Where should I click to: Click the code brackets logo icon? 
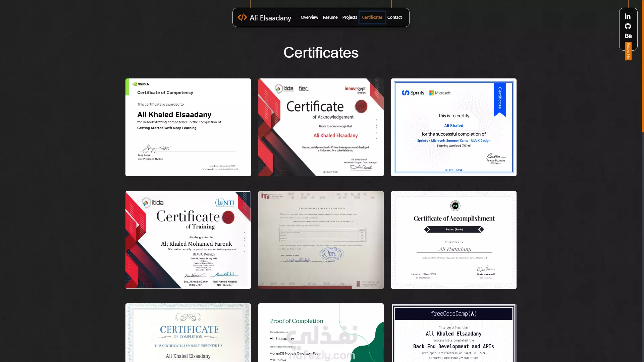pos(242,17)
